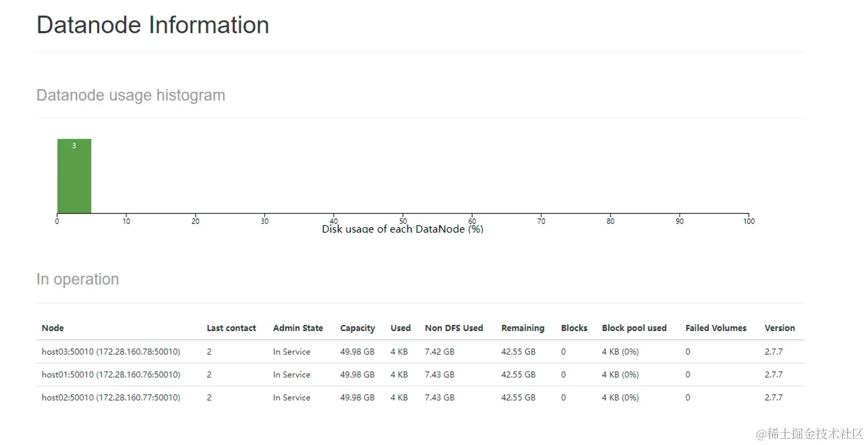The height and width of the screenshot is (445, 868).
Task: Click the Datanode usage histogram heading
Action: tap(131, 95)
